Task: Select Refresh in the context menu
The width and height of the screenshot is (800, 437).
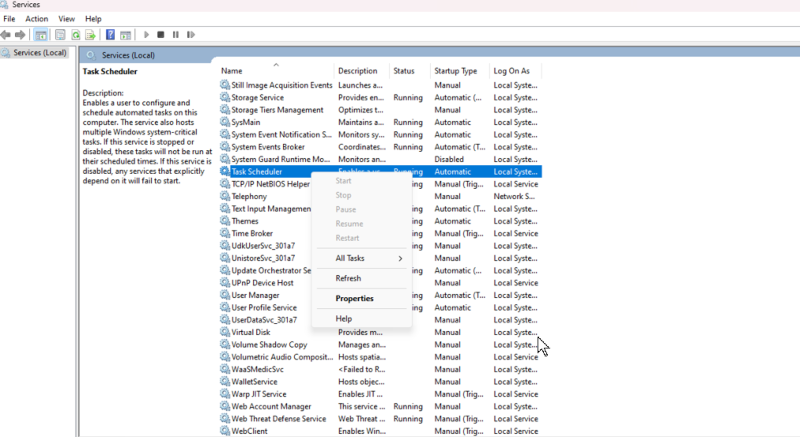Action: (348, 278)
